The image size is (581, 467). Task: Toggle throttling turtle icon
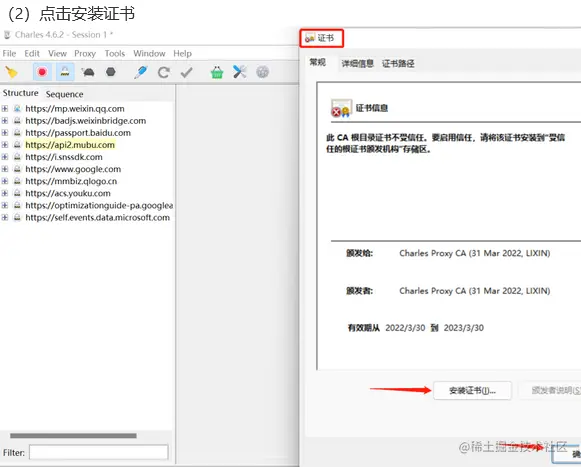pyautogui.click(x=88, y=72)
